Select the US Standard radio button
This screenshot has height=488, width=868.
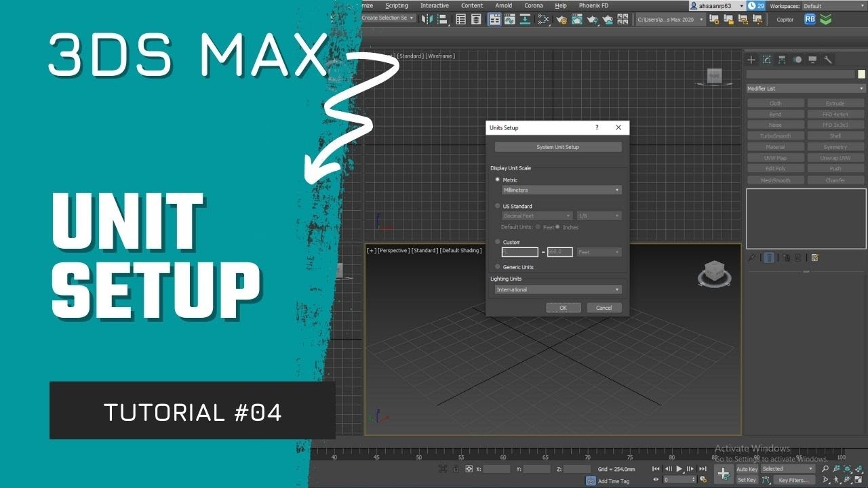point(498,205)
